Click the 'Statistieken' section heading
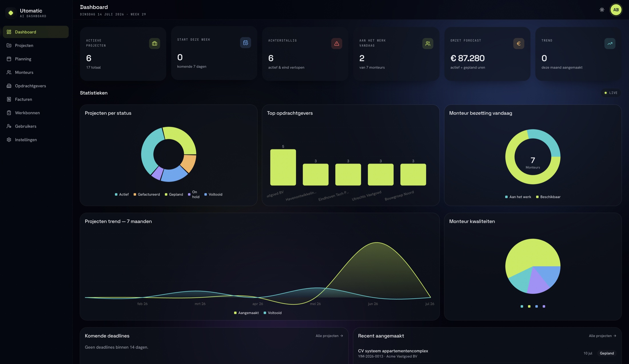The height and width of the screenshot is (364, 629). (x=94, y=93)
